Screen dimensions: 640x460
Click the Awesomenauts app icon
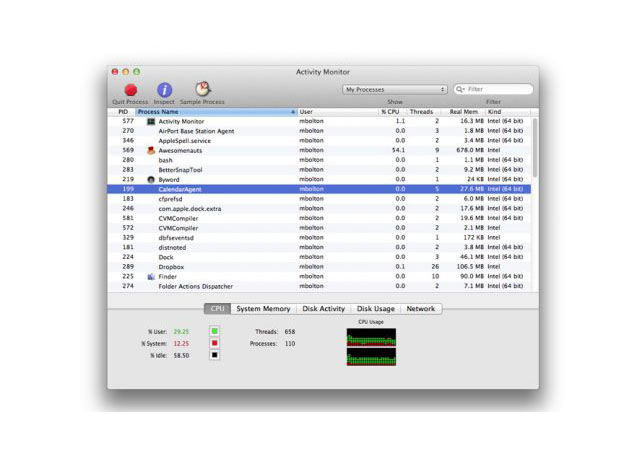151,150
